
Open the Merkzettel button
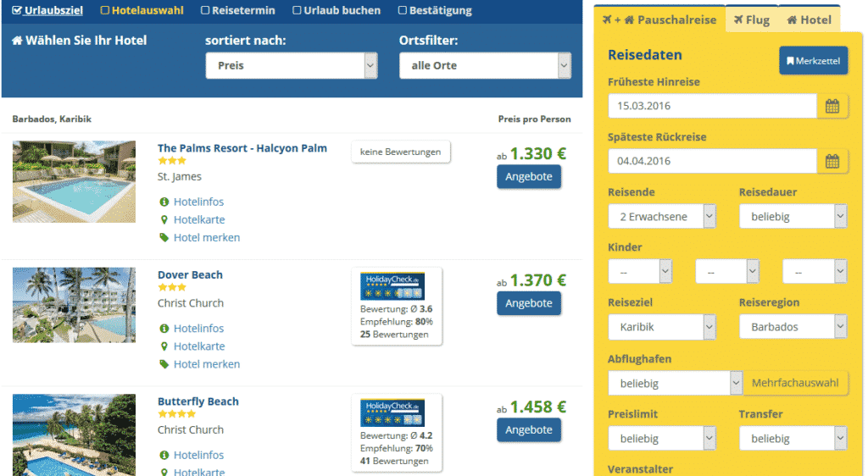(x=813, y=61)
